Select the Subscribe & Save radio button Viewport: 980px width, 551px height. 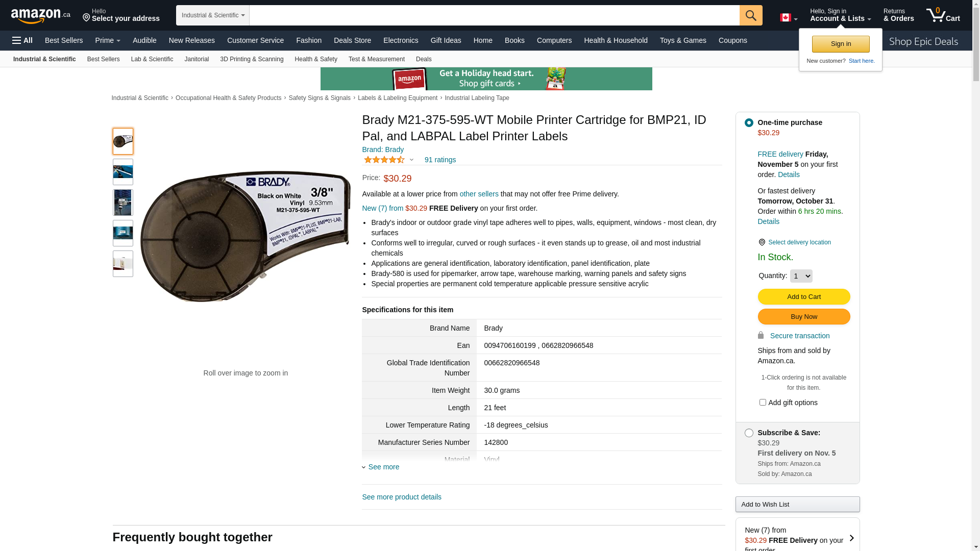[x=749, y=433]
